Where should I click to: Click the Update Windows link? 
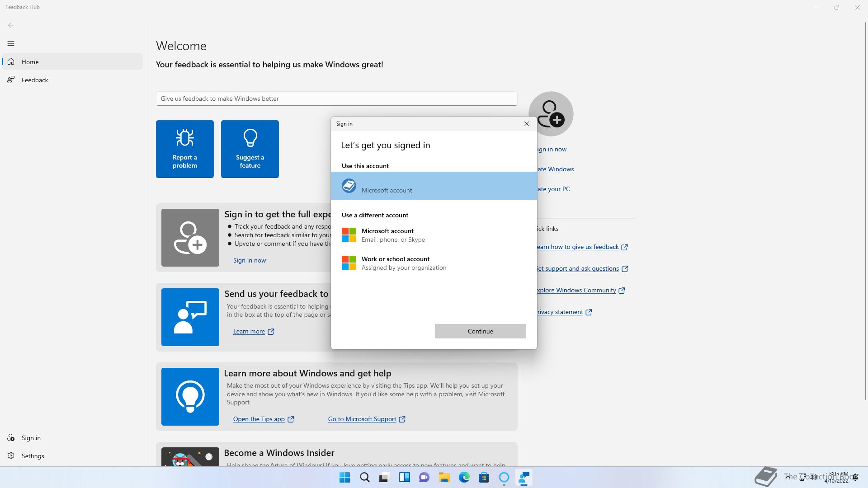tap(556, 169)
